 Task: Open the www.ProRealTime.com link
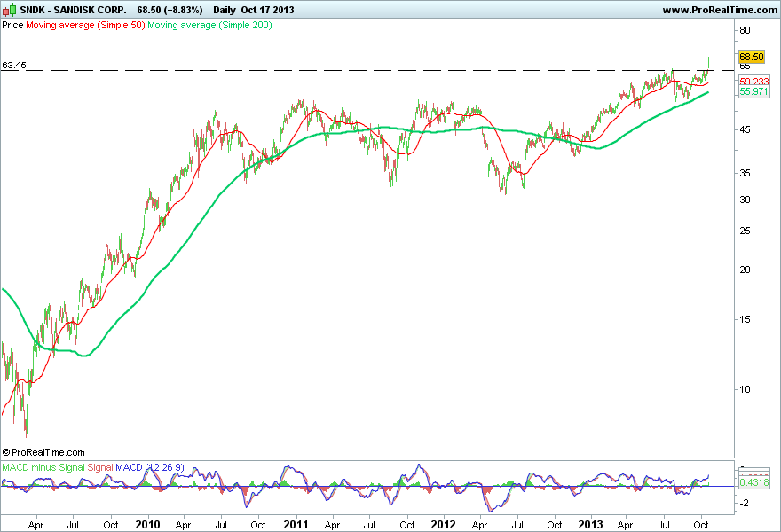[x=720, y=10]
